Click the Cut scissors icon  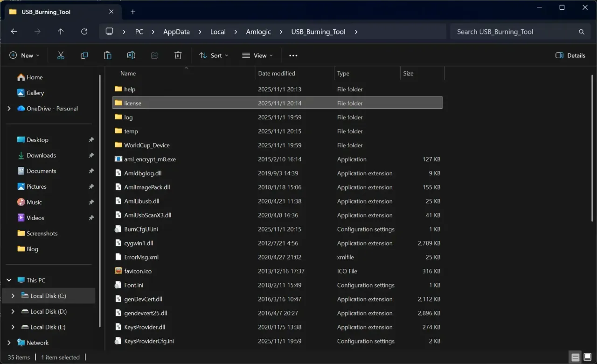point(61,55)
